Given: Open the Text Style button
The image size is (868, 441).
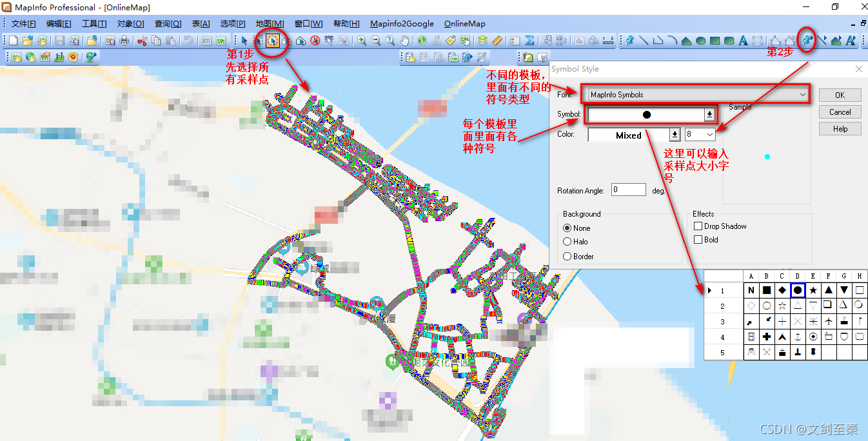Looking at the screenshot, I should pos(851,40).
